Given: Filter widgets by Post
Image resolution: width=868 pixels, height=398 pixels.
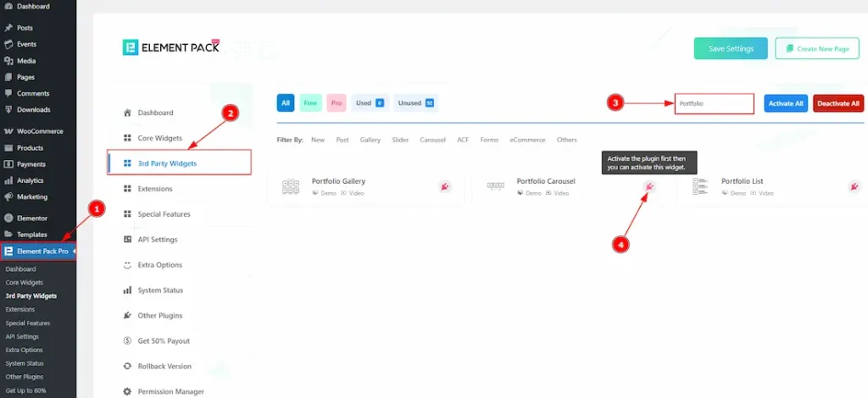Looking at the screenshot, I should (342, 141).
